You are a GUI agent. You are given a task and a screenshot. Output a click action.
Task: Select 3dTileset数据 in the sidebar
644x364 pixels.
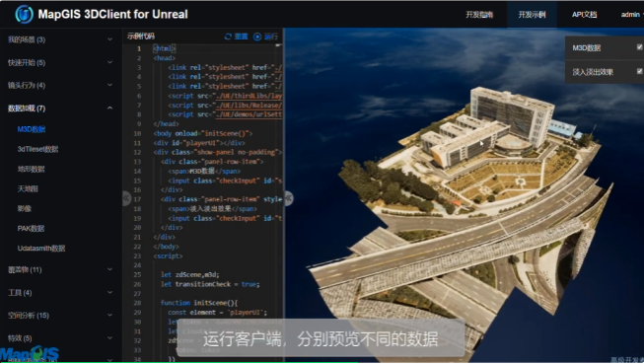[37, 149]
